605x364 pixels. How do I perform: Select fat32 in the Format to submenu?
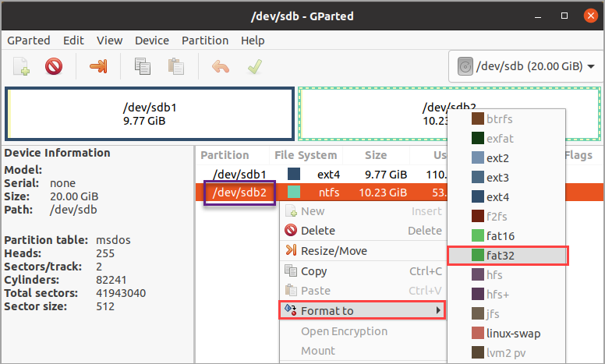click(x=508, y=256)
